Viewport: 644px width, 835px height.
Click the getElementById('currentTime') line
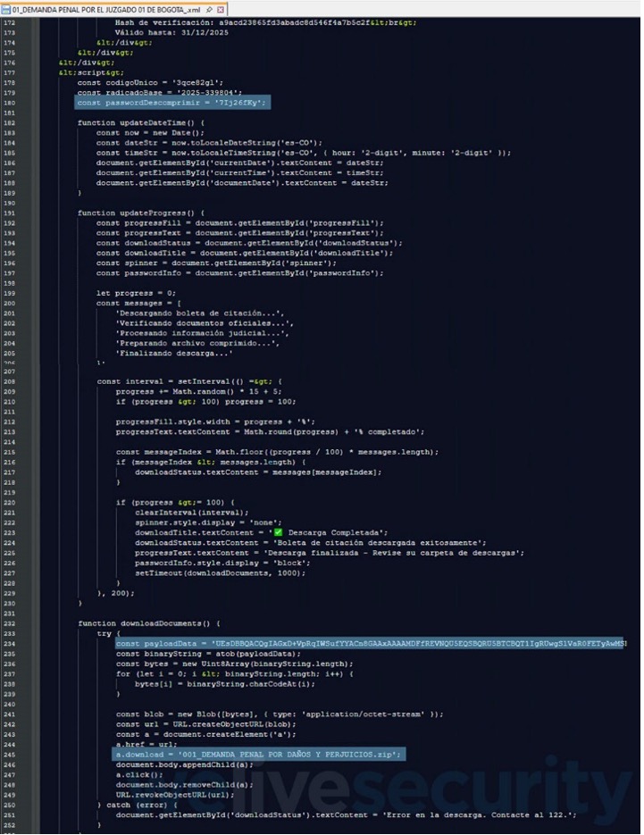pyautogui.click(x=239, y=172)
